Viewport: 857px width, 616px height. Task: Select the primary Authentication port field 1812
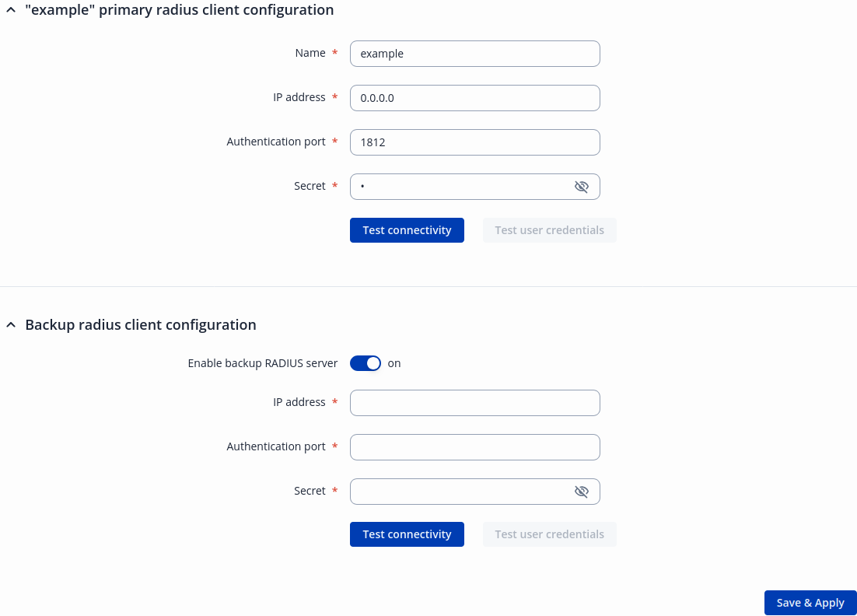coord(474,142)
